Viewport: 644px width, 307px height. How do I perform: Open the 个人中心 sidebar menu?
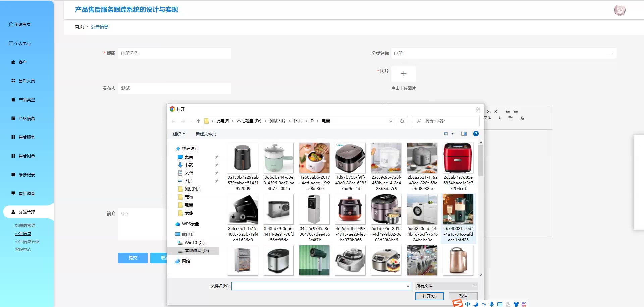(x=20, y=43)
